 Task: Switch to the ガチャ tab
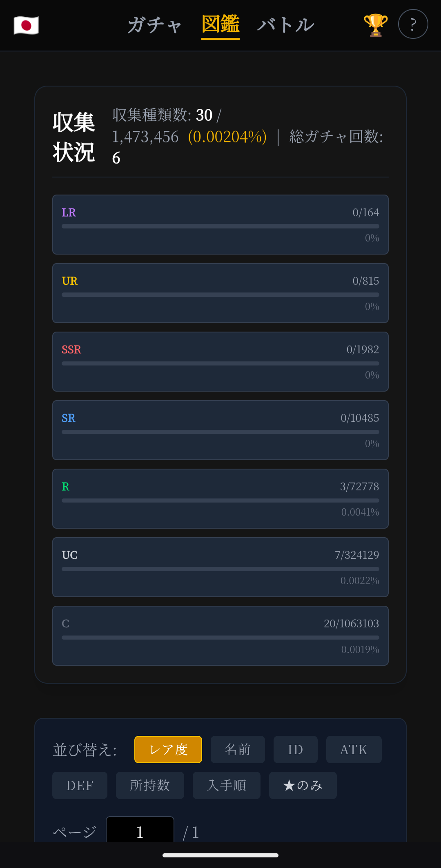click(154, 25)
